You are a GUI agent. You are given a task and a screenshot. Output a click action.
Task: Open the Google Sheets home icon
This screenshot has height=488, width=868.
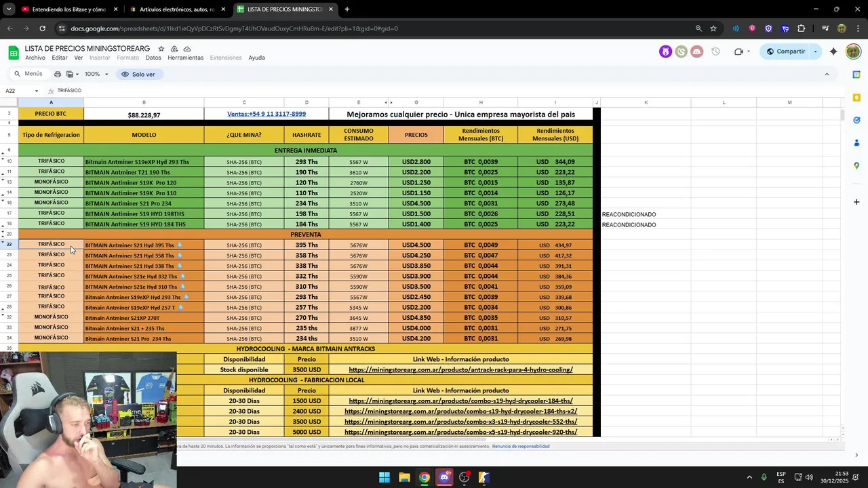tap(13, 53)
